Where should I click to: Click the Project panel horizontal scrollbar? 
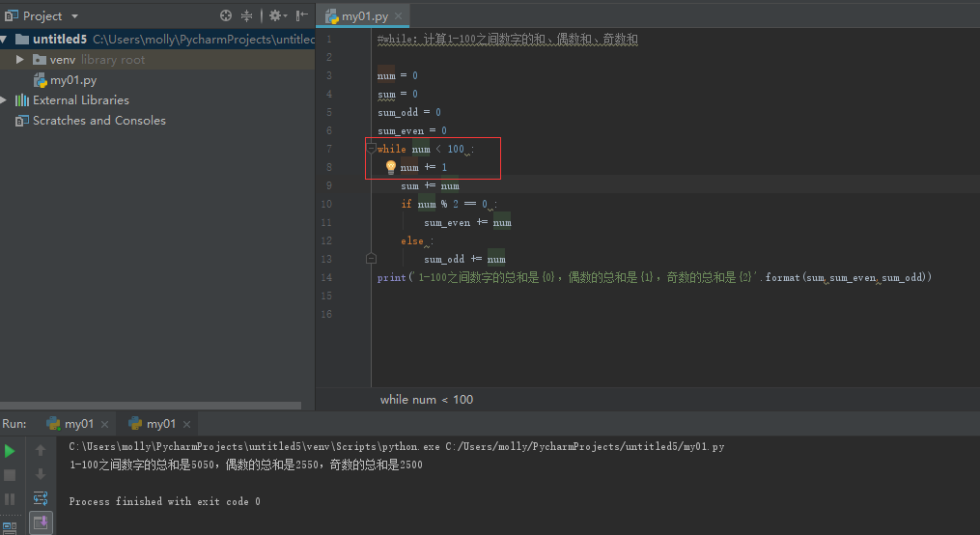coord(151,406)
